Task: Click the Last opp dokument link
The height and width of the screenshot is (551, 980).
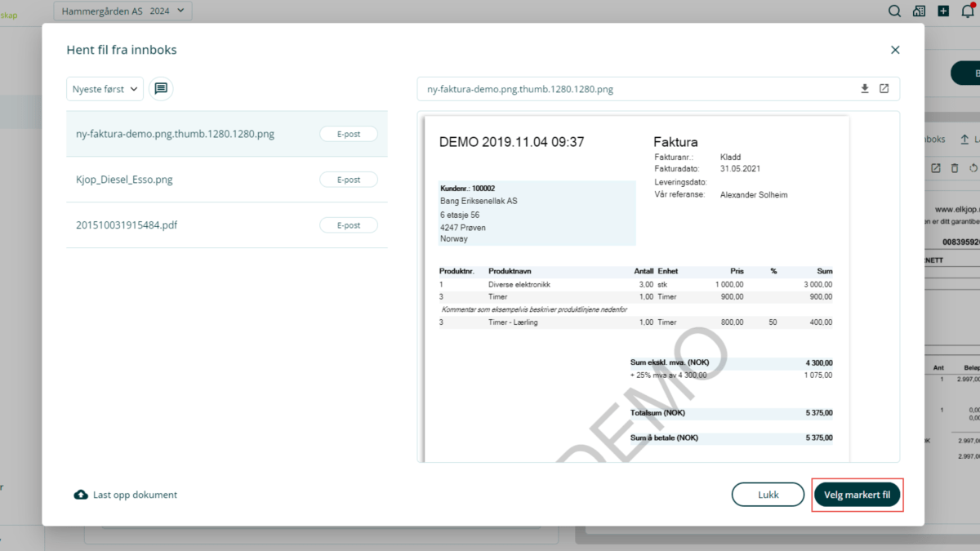Action: click(x=135, y=495)
